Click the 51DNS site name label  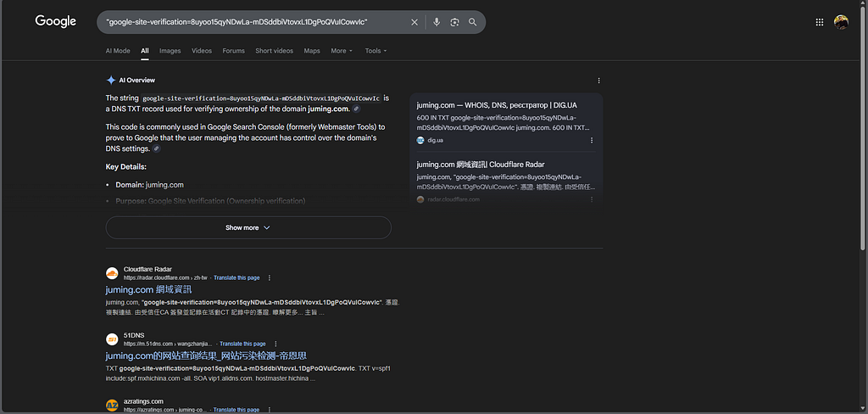coord(133,336)
